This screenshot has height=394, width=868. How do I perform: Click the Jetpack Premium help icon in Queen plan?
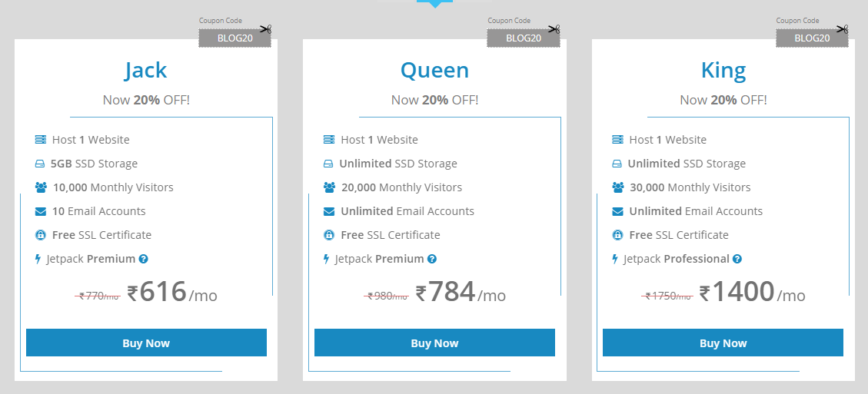pyautogui.click(x=432, y=258)
